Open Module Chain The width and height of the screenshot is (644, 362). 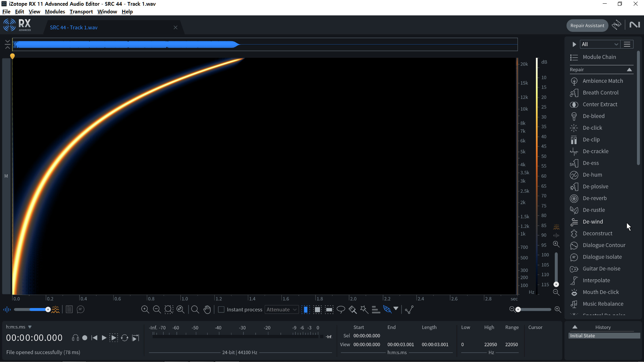[599, 57]
